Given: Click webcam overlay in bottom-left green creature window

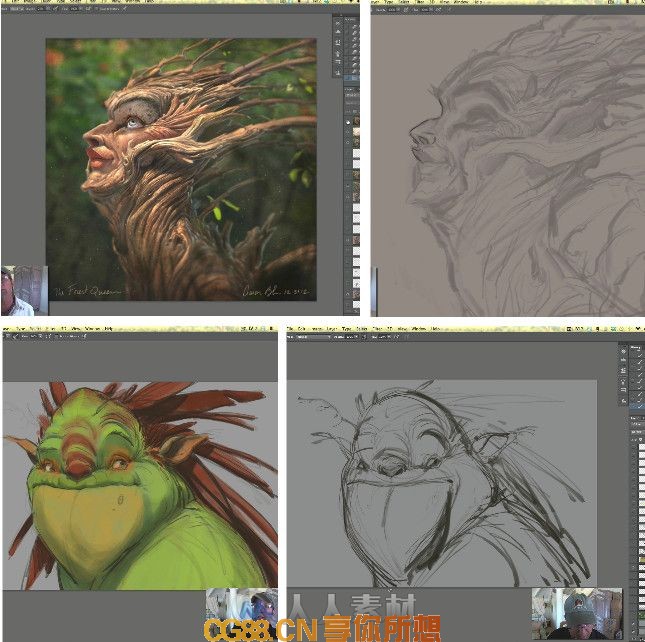Looking at the screenshot, I should (242, 612).
